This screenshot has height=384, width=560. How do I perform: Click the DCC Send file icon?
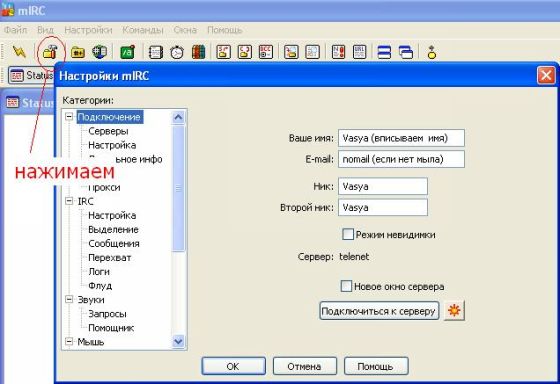pyautogui.click(x=224, y=52)
